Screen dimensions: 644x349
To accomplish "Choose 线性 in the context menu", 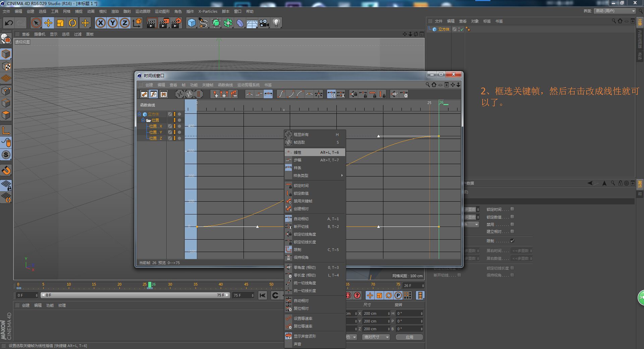I will (315, 152).
